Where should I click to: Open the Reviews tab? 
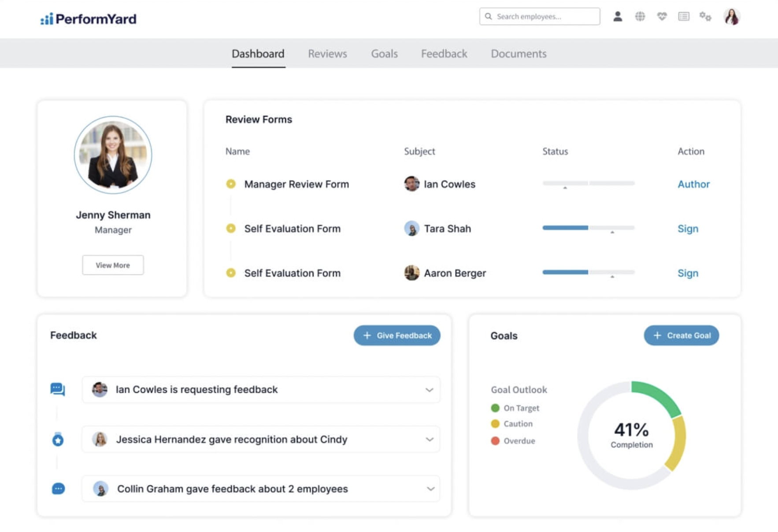coord(327,54)
